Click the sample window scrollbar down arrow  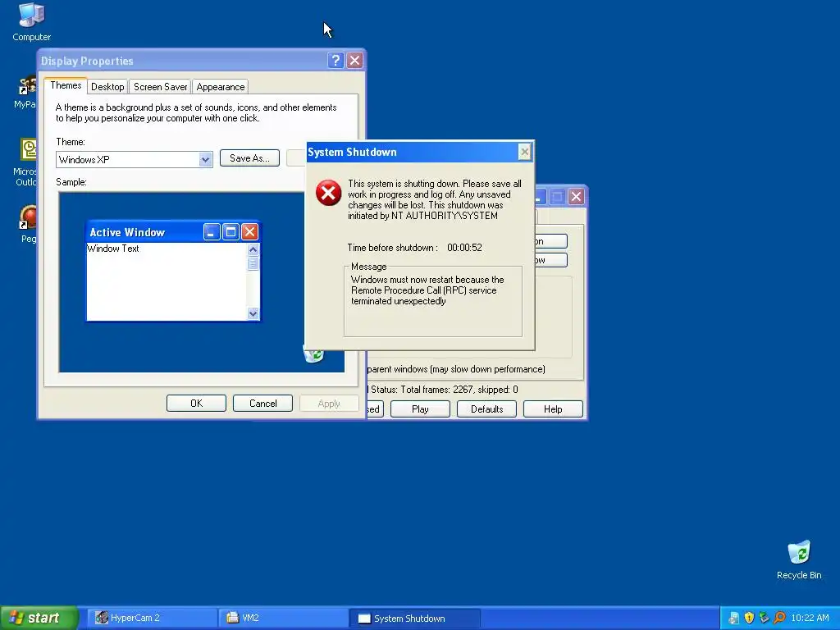click(x=253, y=313)
